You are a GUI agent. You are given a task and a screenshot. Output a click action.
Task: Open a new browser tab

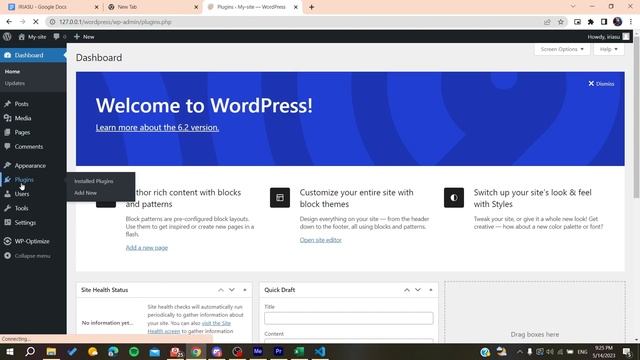pyautogui.click(x=311, y=7)
